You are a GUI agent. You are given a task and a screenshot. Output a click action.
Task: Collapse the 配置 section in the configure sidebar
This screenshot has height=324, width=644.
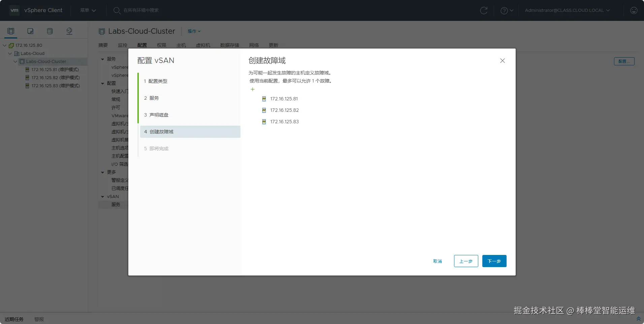103,84
